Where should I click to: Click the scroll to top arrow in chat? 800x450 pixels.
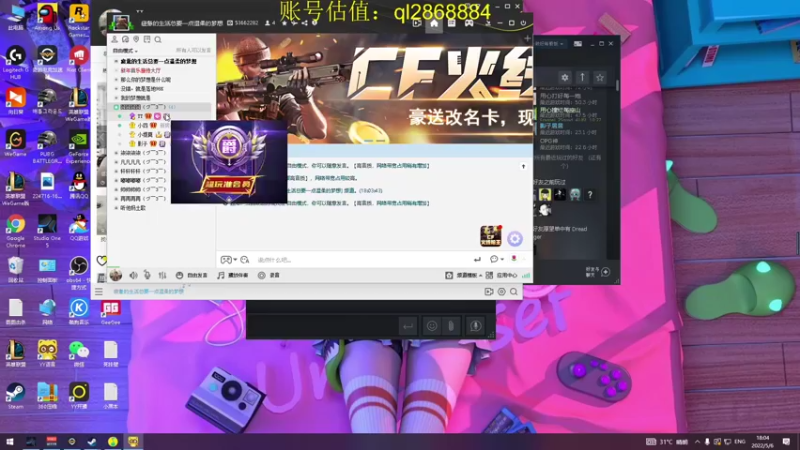523,166
